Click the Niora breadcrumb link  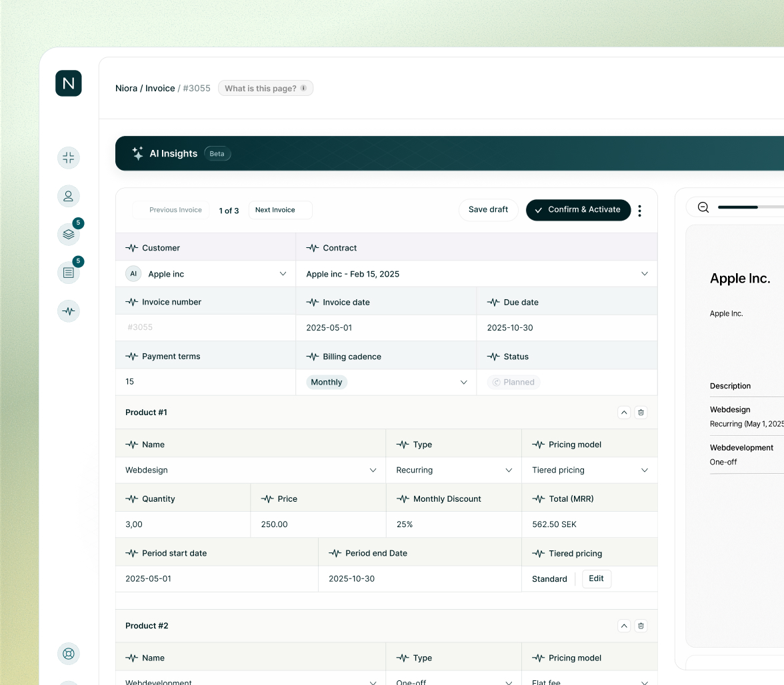pos(126,89)
